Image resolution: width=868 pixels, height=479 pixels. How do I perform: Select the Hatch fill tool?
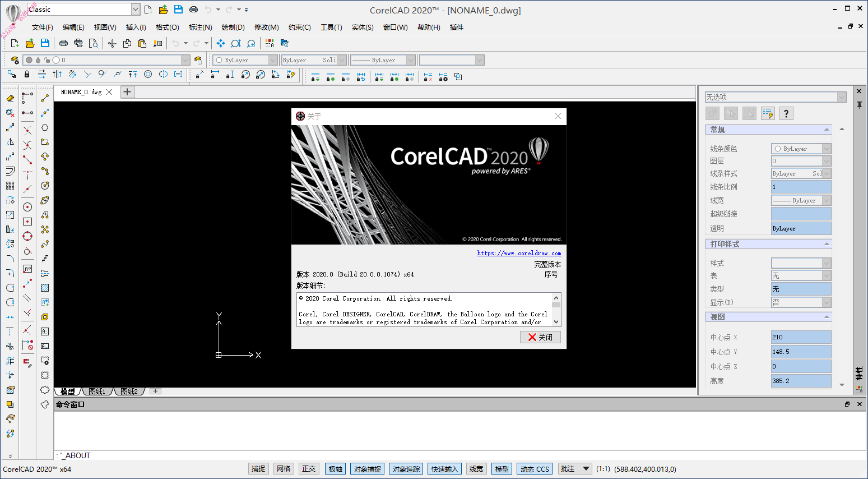click(45, 288)
